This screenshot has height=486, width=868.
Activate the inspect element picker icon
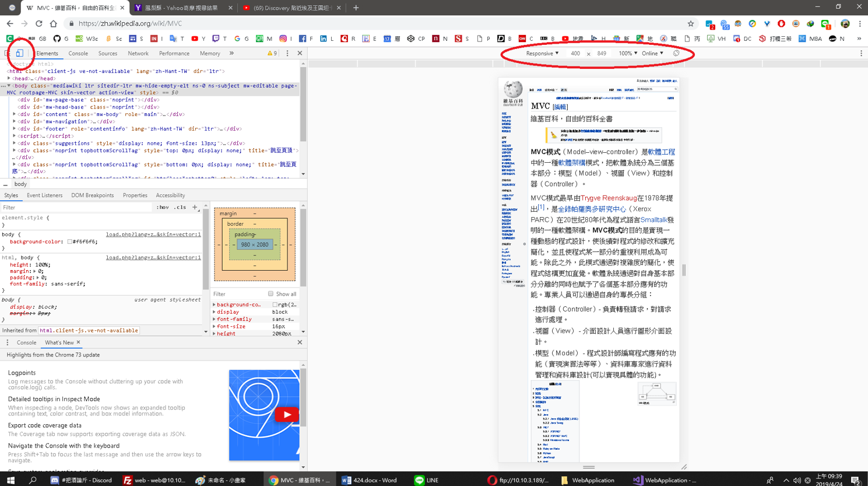point(8,53)
